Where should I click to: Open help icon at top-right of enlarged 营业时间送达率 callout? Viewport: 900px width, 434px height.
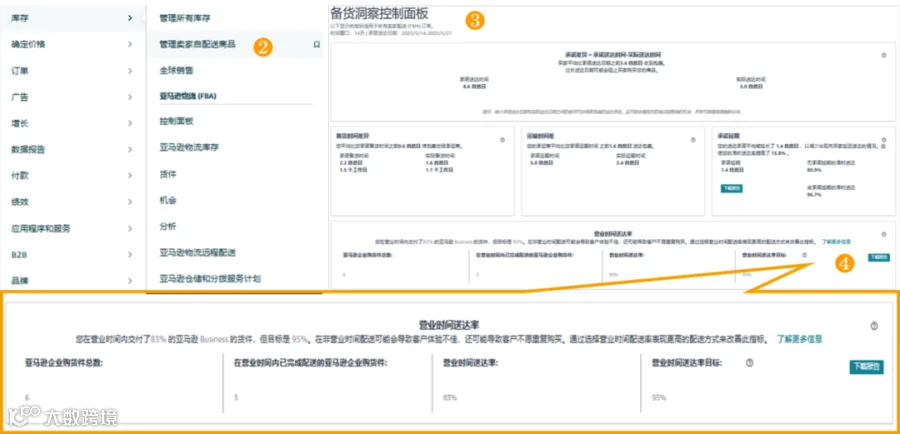tap(874, 326)
